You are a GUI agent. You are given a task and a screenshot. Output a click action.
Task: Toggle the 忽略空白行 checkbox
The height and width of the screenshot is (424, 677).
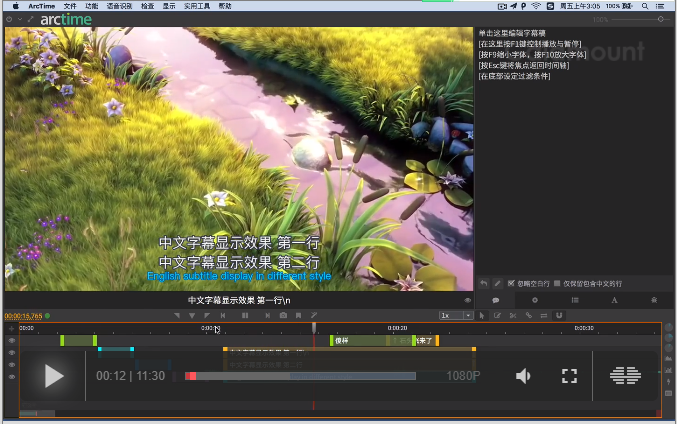[511, 283]
